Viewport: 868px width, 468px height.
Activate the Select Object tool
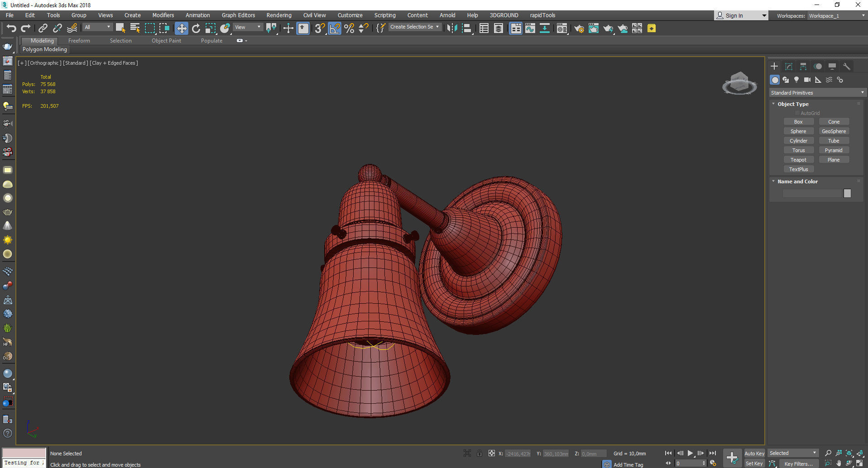(x=120, y=29)
